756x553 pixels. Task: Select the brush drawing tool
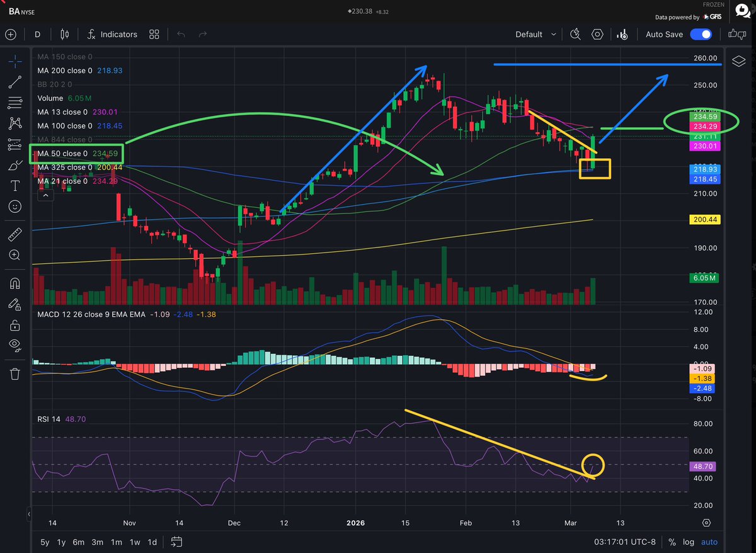(16, 166)
